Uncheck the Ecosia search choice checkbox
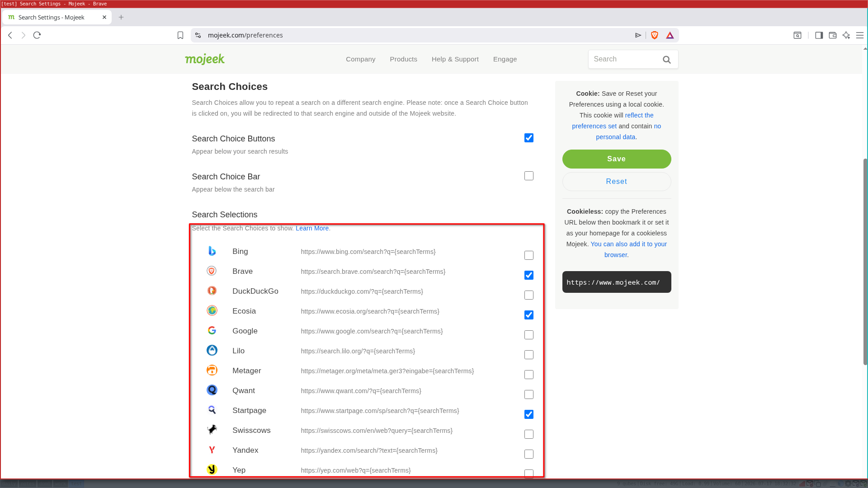The height and width of the screenshot is (488, 868). pyautogui.click(x=529, y=315)
